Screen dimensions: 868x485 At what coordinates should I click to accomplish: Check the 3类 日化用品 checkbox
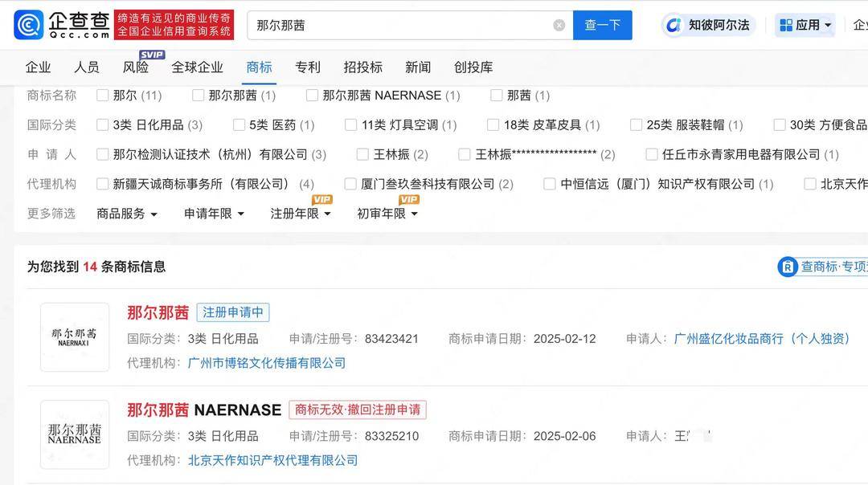click(x=103, y=124)
